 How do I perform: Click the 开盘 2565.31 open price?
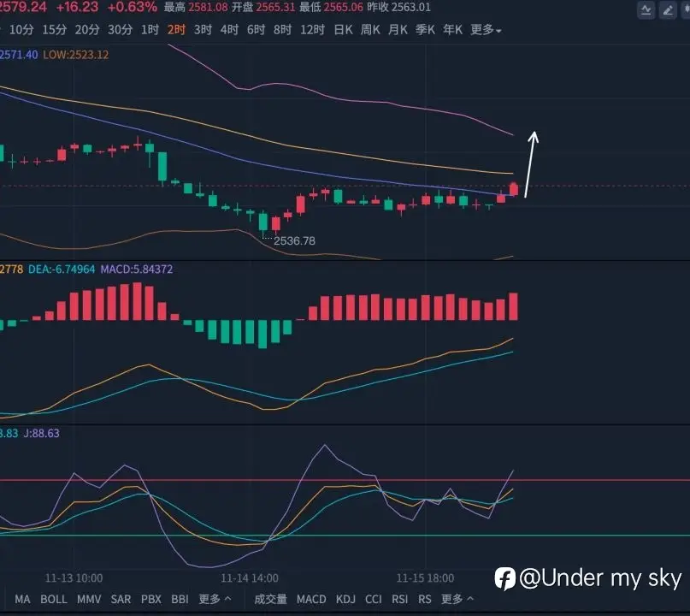[x=263, y=7]
